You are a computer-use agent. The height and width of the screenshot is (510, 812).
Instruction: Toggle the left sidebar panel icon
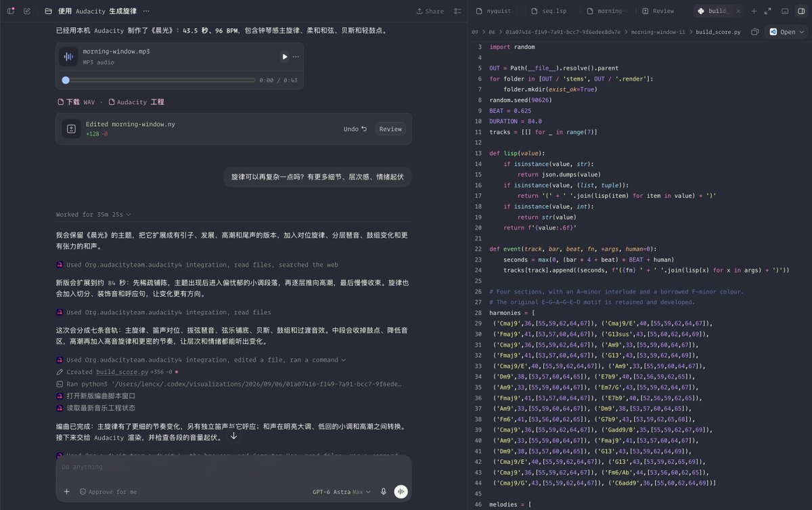coord(10,11)
